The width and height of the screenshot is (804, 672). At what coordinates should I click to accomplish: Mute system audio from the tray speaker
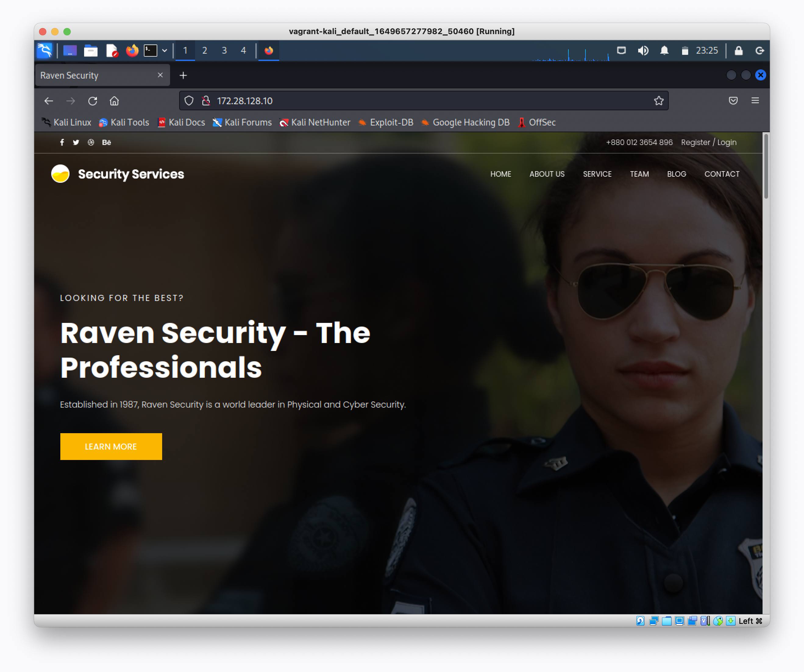tap(643, 50)
